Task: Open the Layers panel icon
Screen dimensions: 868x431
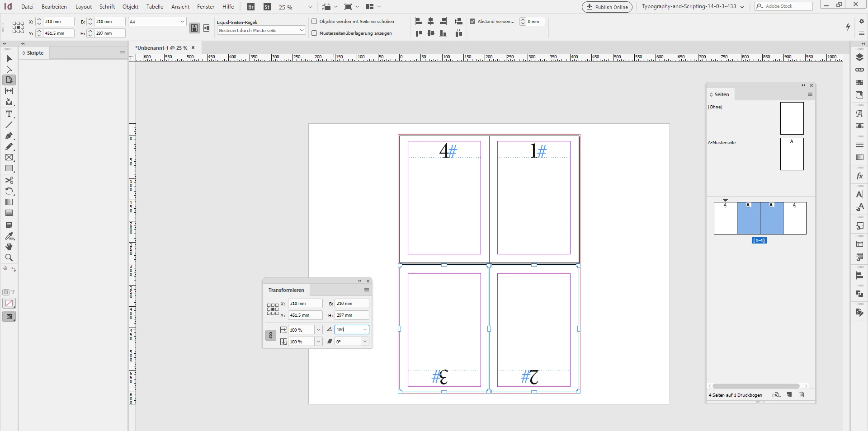Action: pos(859,57)
